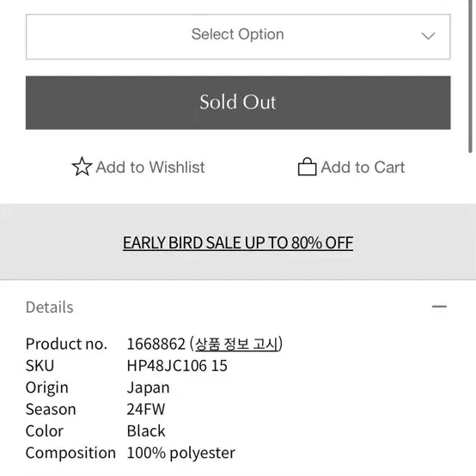476x476 pixels.
Task: Click the shopping bag cart icon
Action: [x=307, y=167]
